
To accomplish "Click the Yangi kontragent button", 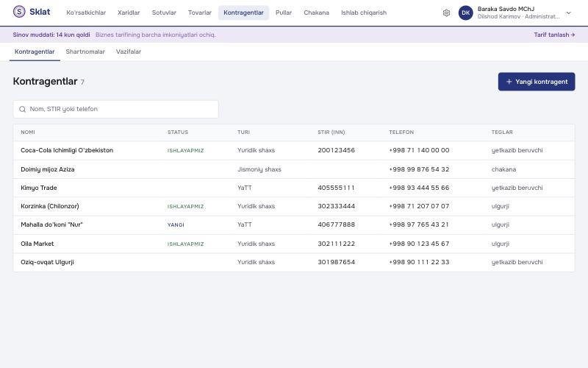I will click(537, 82).
